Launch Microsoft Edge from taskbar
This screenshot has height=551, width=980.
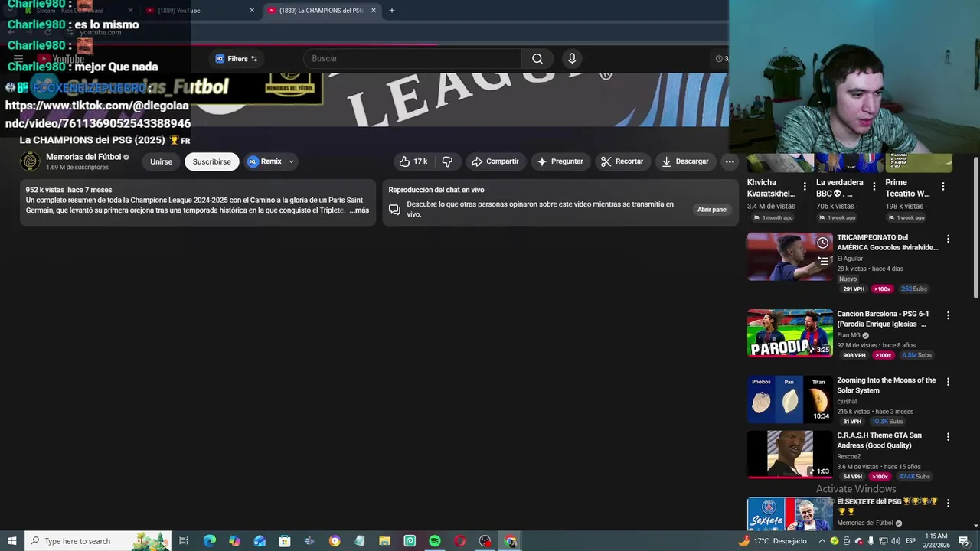(209, 541)
